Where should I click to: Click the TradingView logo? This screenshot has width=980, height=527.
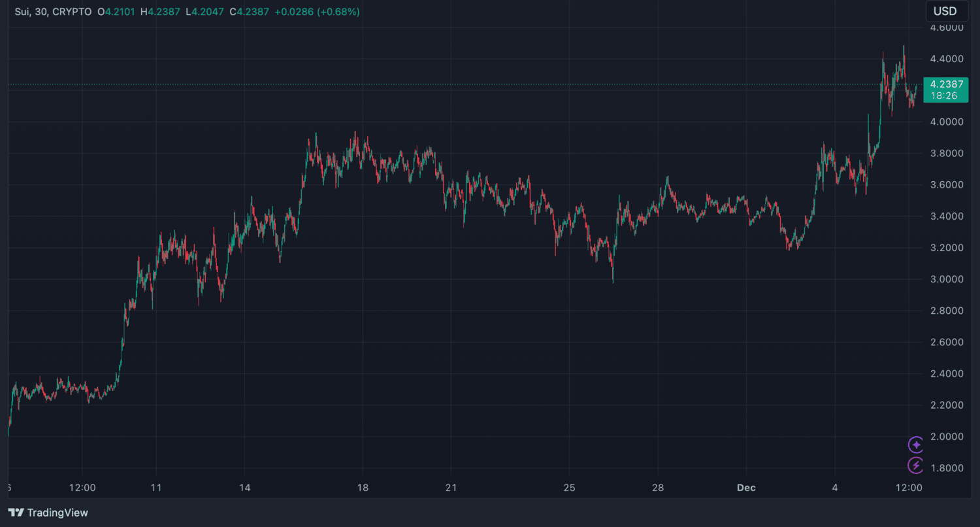[x=16, y=513]
